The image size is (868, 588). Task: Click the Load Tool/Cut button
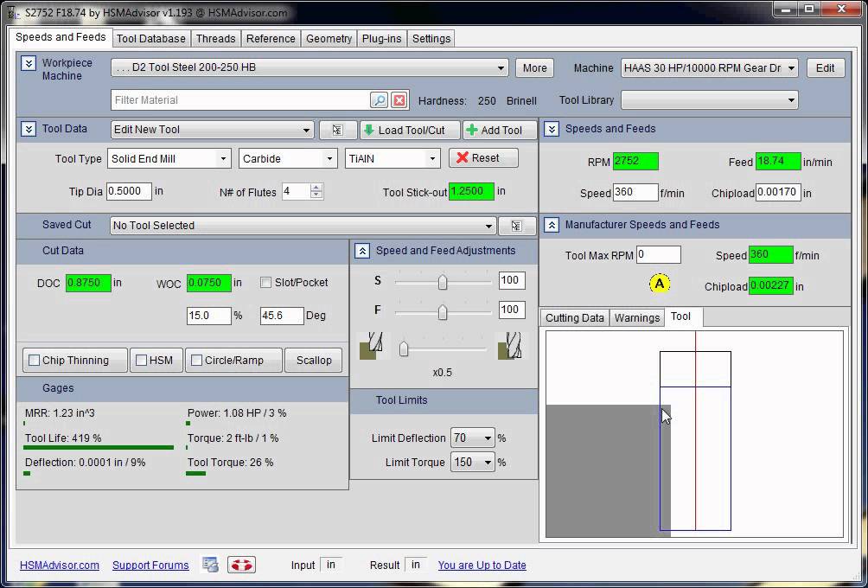[410, 130]
